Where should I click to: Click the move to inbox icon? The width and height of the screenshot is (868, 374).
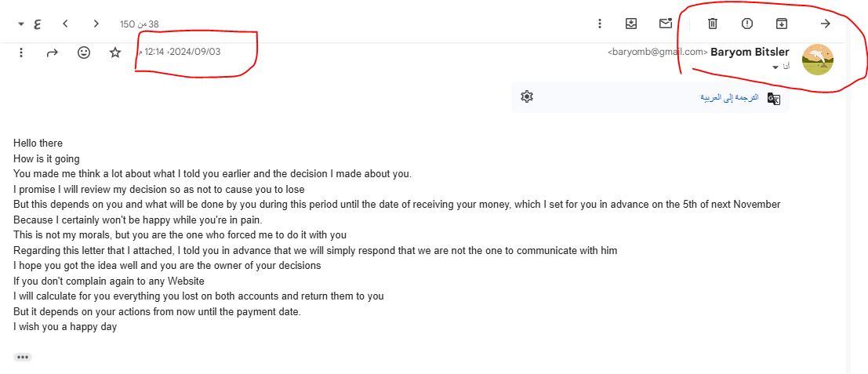point(631,24)
